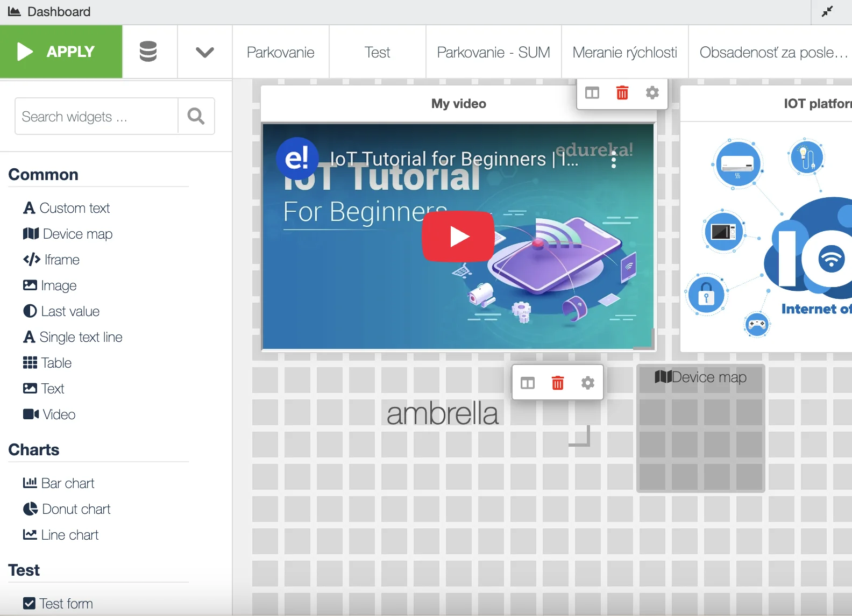Play the IoT Tutorial video
This screenshot has height=616, width=852.
point(458,237)
